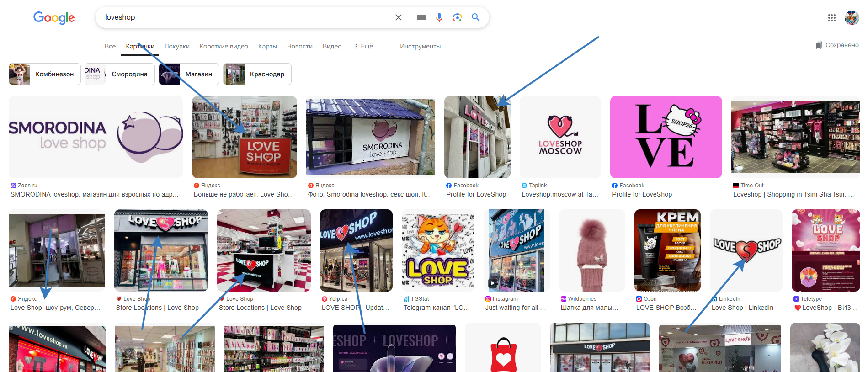Screen dimensions: 868x372
Task: Open the КРЕМ product image from Озон
Action: click(667, 250)
